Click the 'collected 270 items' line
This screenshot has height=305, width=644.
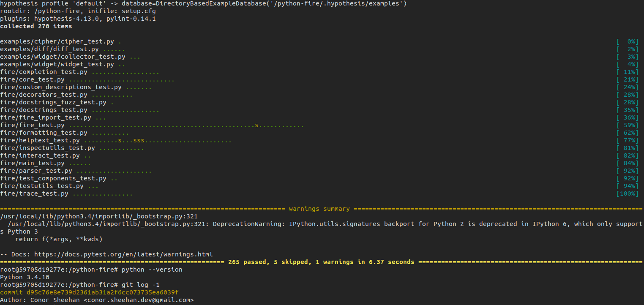pos(36,26)
